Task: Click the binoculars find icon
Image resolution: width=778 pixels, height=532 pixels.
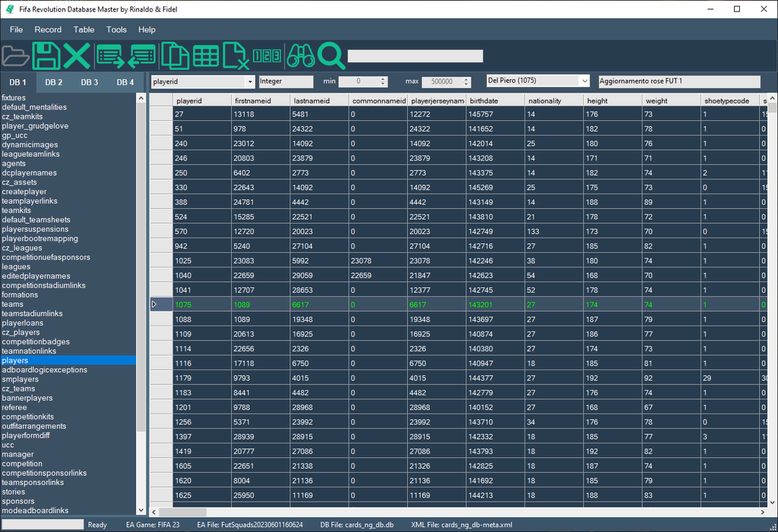Action: click(300, 55)
